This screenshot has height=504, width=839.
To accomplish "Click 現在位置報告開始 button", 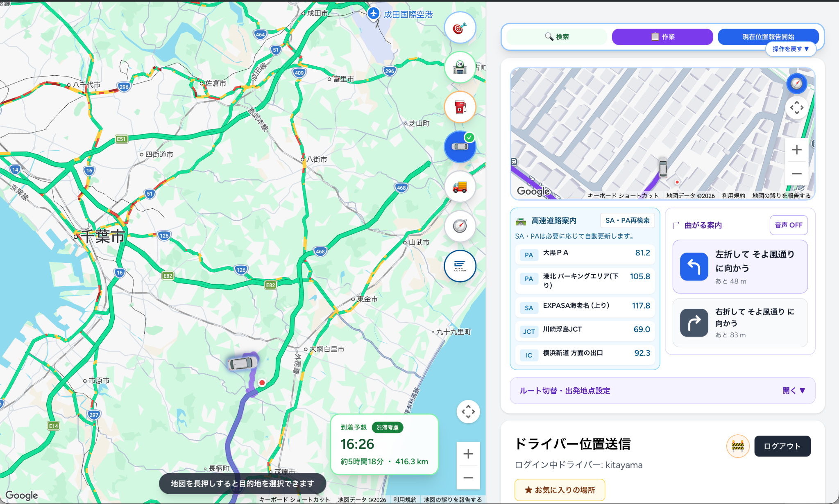I will (768, 36).
